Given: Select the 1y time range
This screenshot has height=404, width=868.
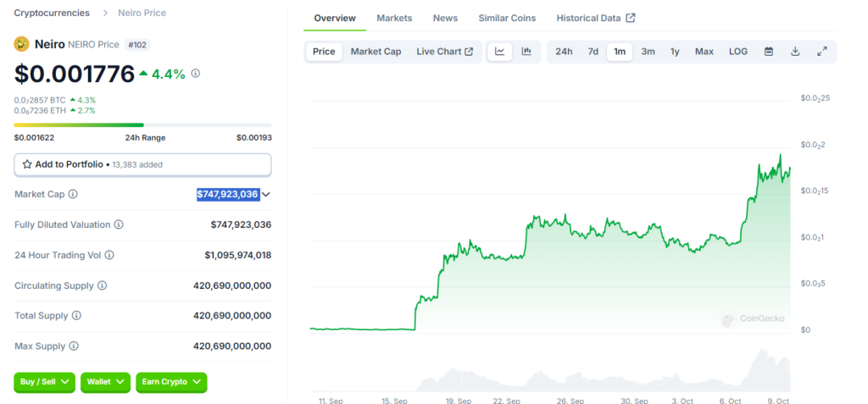Looking at the screenshot, I should [675, 52].
